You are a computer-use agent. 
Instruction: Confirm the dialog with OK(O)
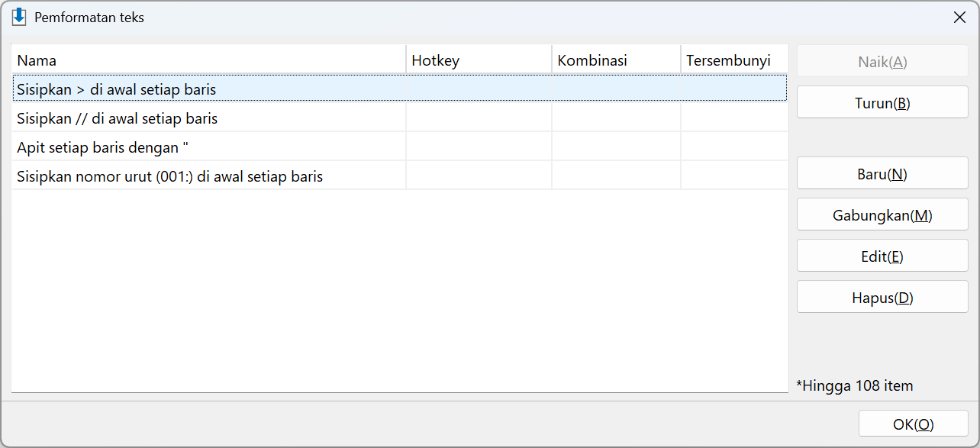914,424
